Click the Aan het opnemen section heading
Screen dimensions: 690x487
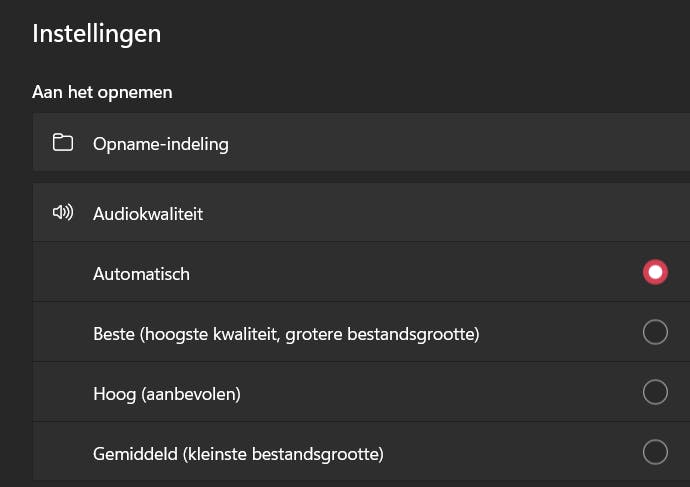pyautogui.click(x=102, y=92)
